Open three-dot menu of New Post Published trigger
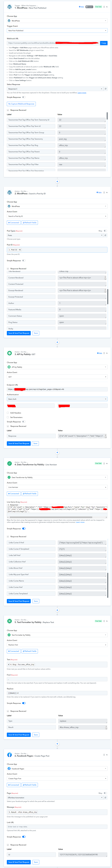This screenshot has width=112, height=868. pos(104,7)
